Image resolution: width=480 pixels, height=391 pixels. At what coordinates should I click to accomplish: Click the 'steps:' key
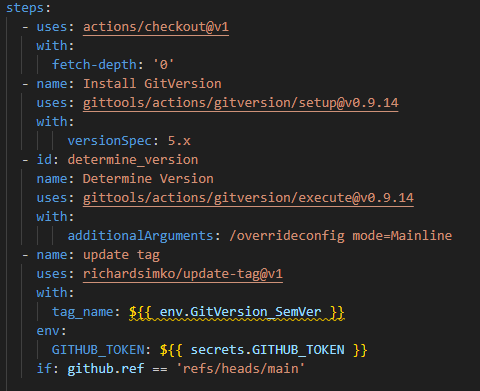[29, 8]
